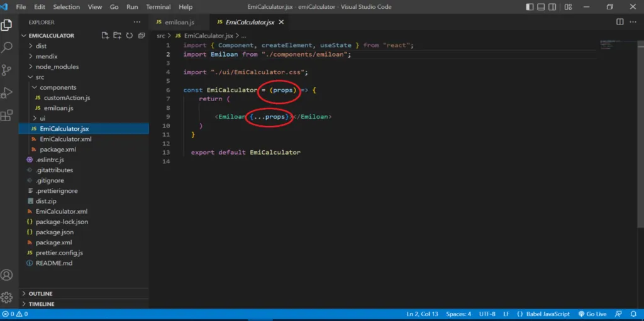644x321 pixels.
Task: Create a new file in explorer
Action: click(x=105, y=35)
